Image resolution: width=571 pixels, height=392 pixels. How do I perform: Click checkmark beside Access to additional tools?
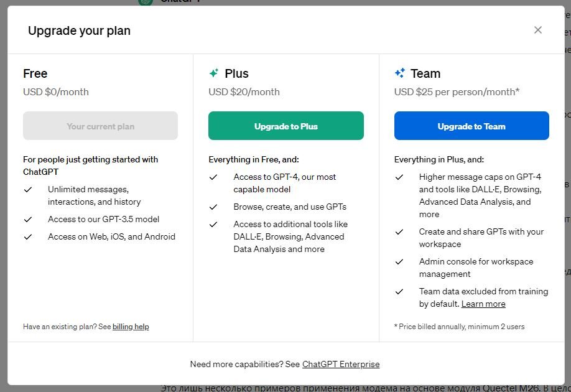click(x=213, y=225)
